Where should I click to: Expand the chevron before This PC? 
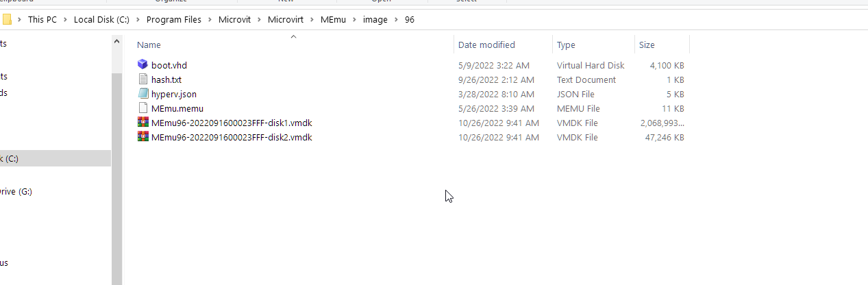pyautogui.click(x=20, y=20)
